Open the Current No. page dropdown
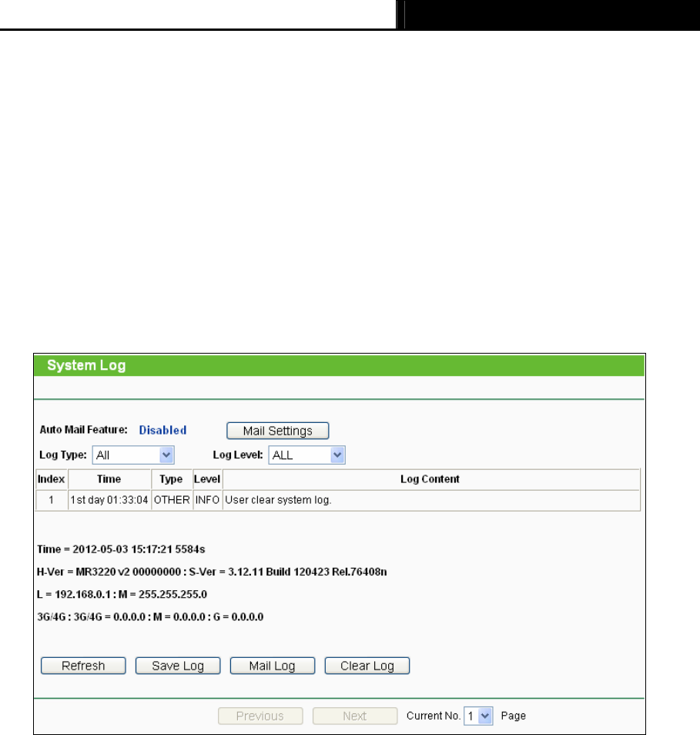 pyautogui.click(x=478, y=716)
